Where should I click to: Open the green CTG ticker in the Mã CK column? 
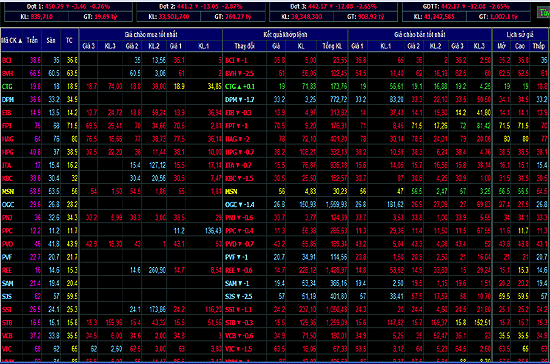(x=7, y=87)
